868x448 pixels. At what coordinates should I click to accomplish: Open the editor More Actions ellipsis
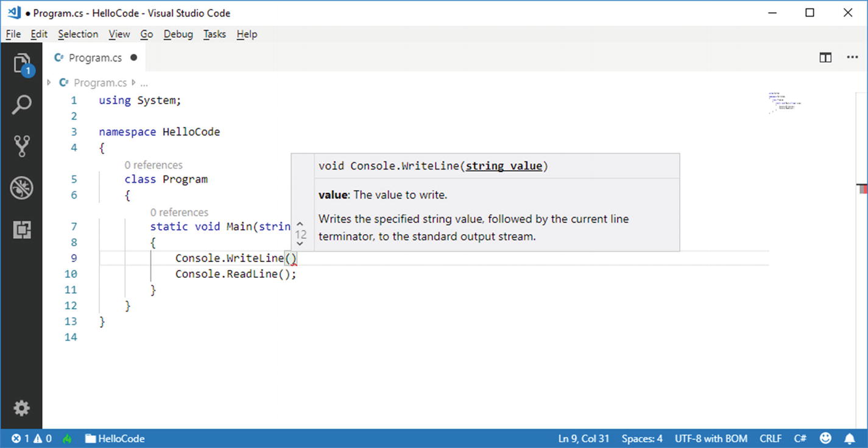(852, 58)
